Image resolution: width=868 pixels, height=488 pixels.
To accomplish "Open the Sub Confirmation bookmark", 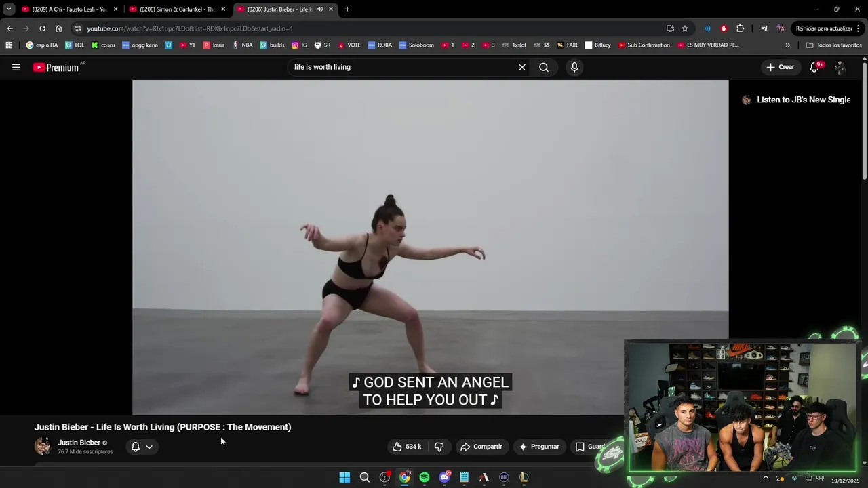I will click(x=644, y=45).
